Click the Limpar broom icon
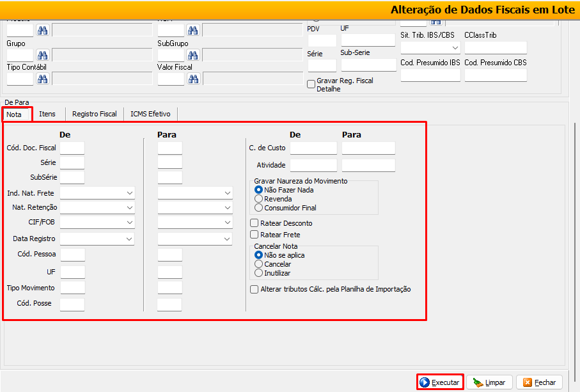The image size is (580, 392). click(x=477, y=382)
